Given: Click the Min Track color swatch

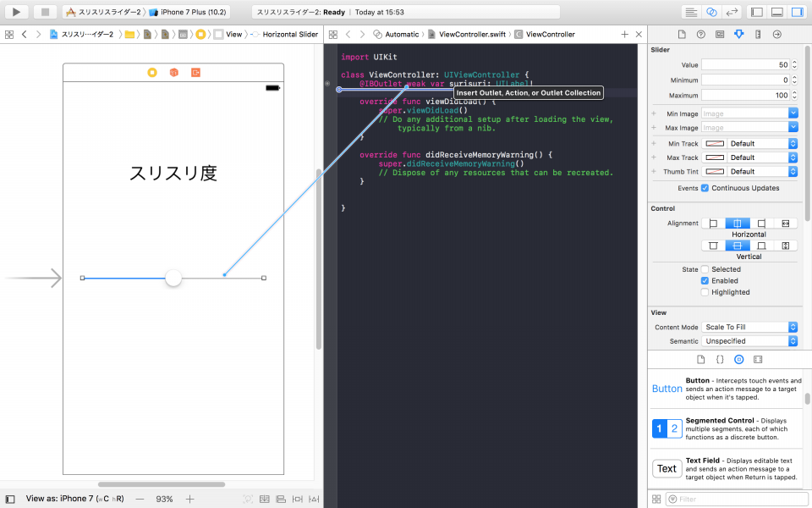Looking at the screenshot, I should [715, 144].
